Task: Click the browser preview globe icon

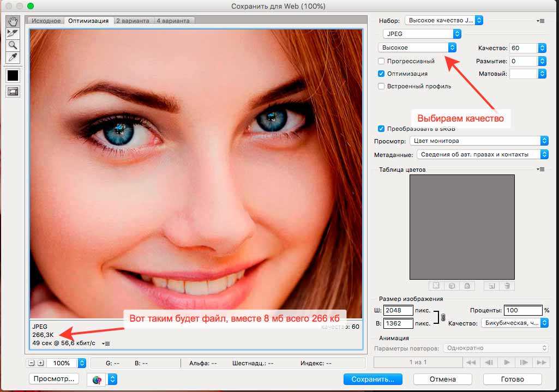Action: coord(97,379)
